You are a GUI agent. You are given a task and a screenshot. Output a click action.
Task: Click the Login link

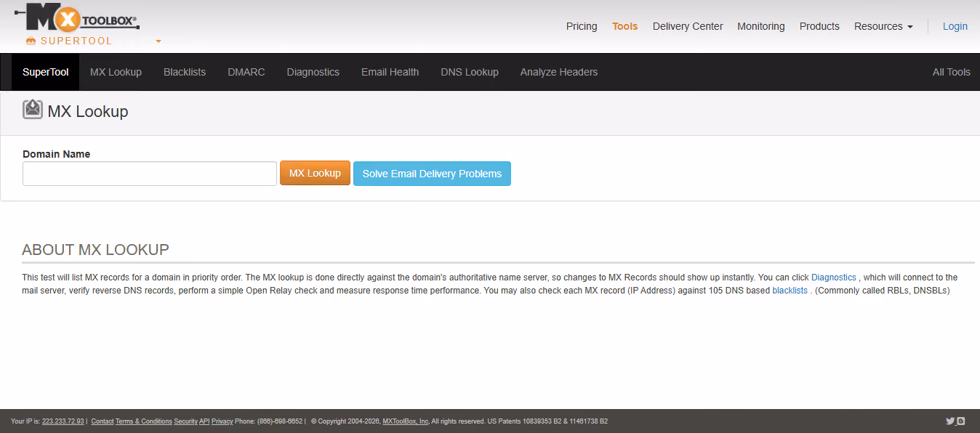[955, 26]
